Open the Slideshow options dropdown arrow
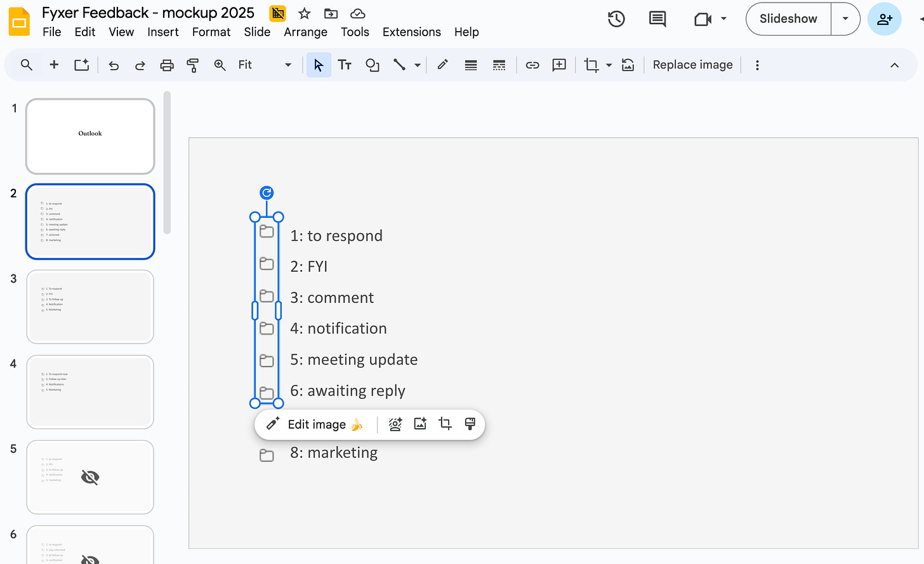924x564 pixels. (x=845, y=18)
